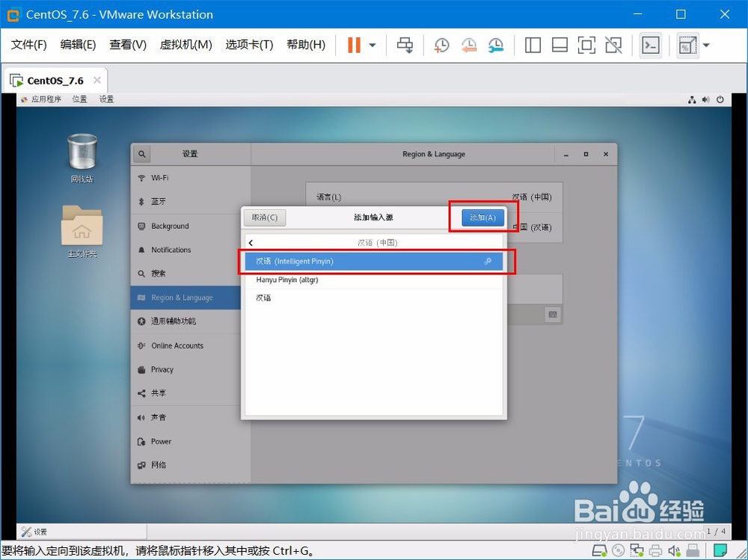Click the volume icon in CentOS top panel
Image resolution: width=748 pixels, height=560 pixels.
point(706,99)
